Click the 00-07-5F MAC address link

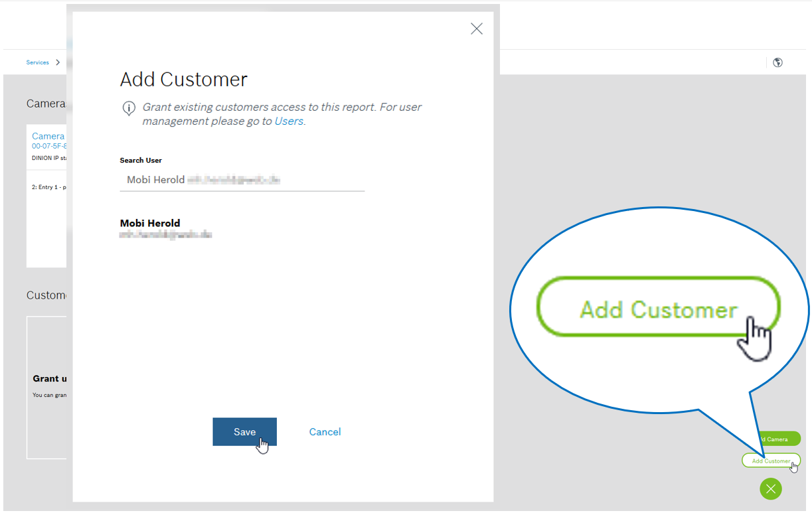[50, 146]
